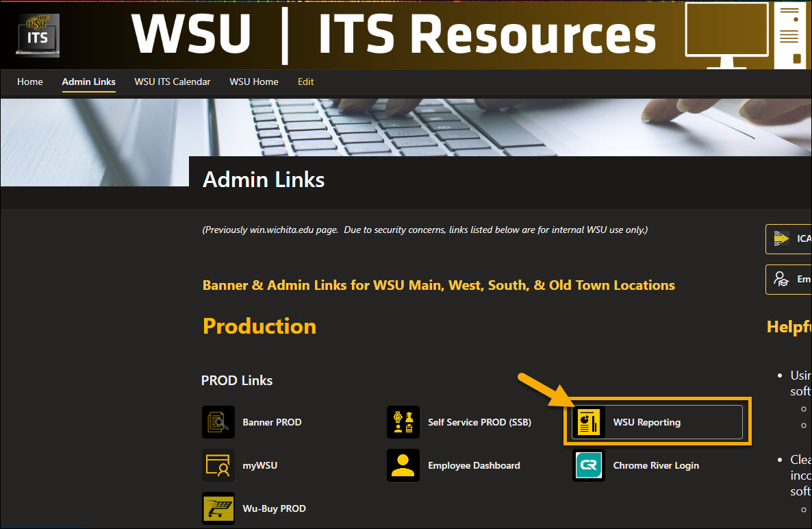Click the myWSU portal icon
The height and width of the screenshot is (529, 812).
click(218, 465)
